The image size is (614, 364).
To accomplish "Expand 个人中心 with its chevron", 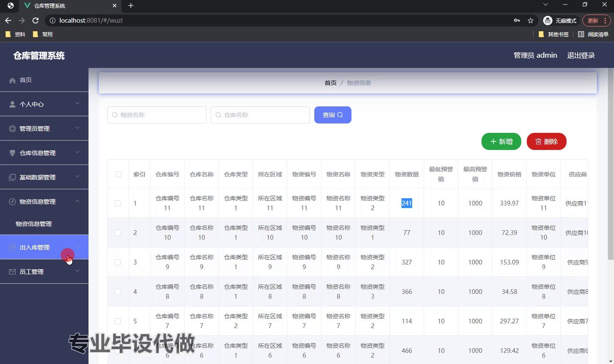I will [x=77, y=103].
